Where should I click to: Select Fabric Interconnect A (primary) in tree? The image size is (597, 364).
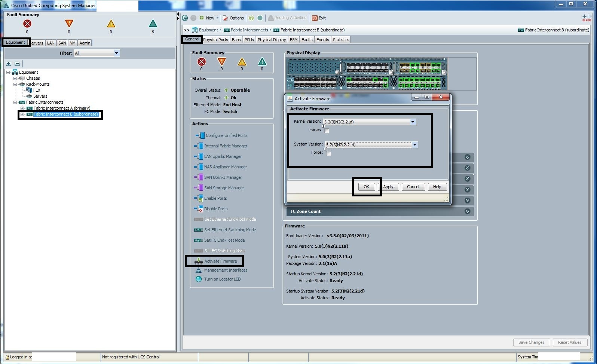point(62,108)
